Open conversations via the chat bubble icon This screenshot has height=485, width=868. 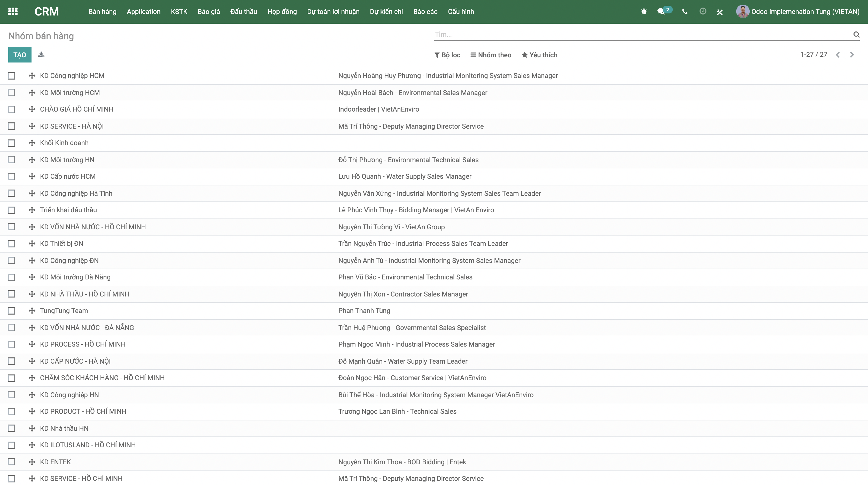pos(661,11)
